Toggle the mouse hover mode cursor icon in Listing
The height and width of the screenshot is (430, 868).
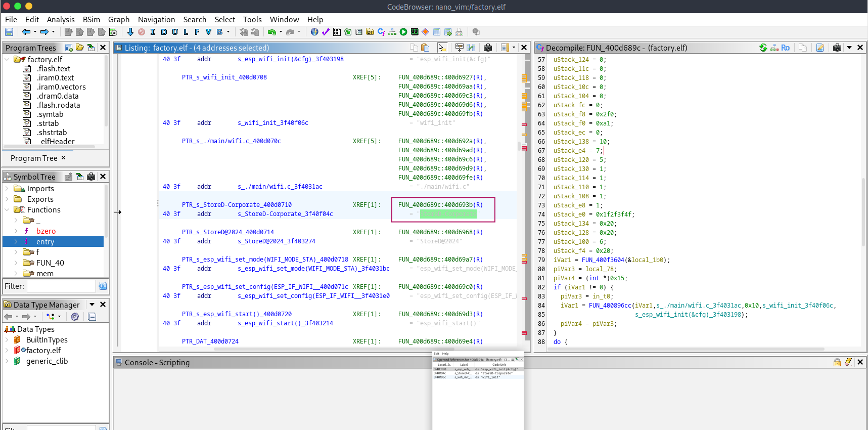point(442,48)
